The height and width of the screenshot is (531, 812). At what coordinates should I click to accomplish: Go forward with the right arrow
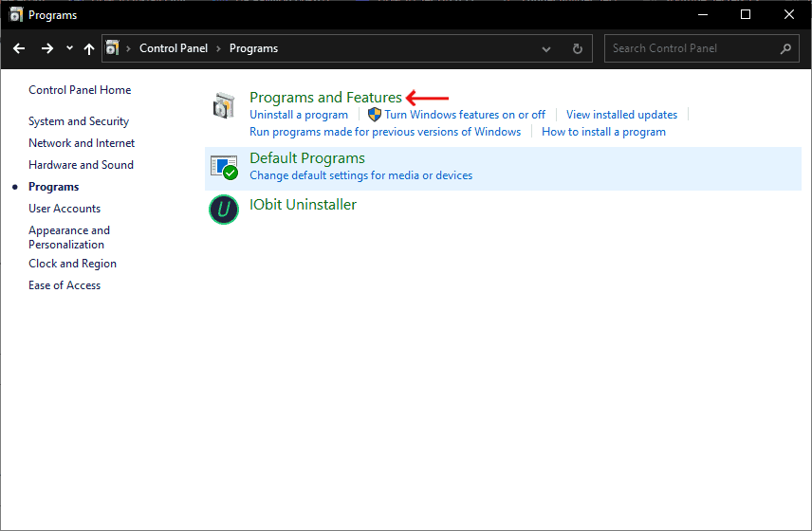47,48
